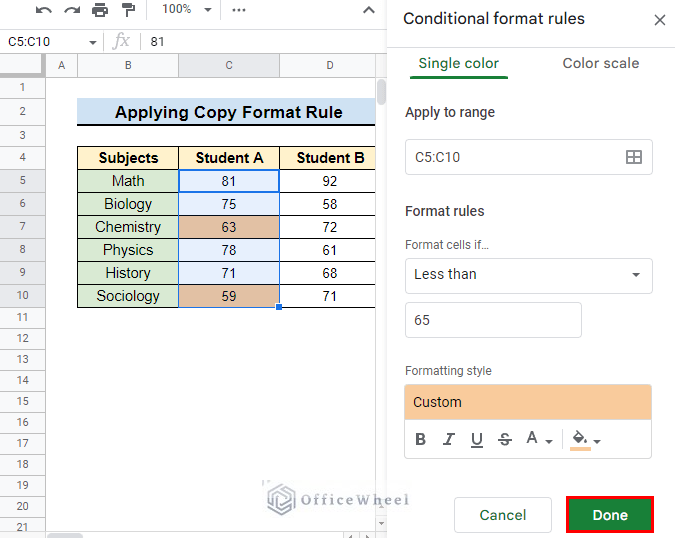Click the value field containing 65
The width and height of the screenshot is (675, 538).
point(493,321)
